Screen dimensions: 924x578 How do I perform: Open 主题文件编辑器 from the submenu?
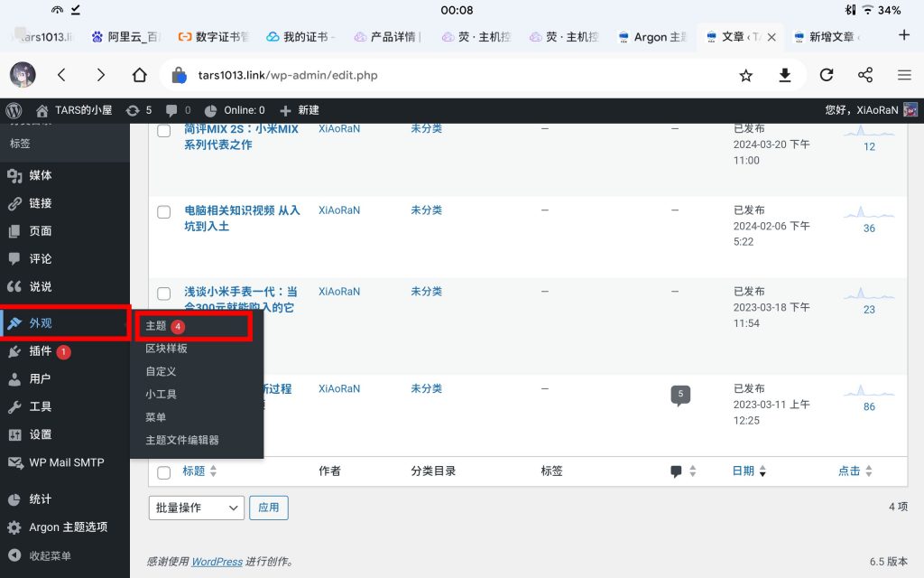click(x=182, y=440)
